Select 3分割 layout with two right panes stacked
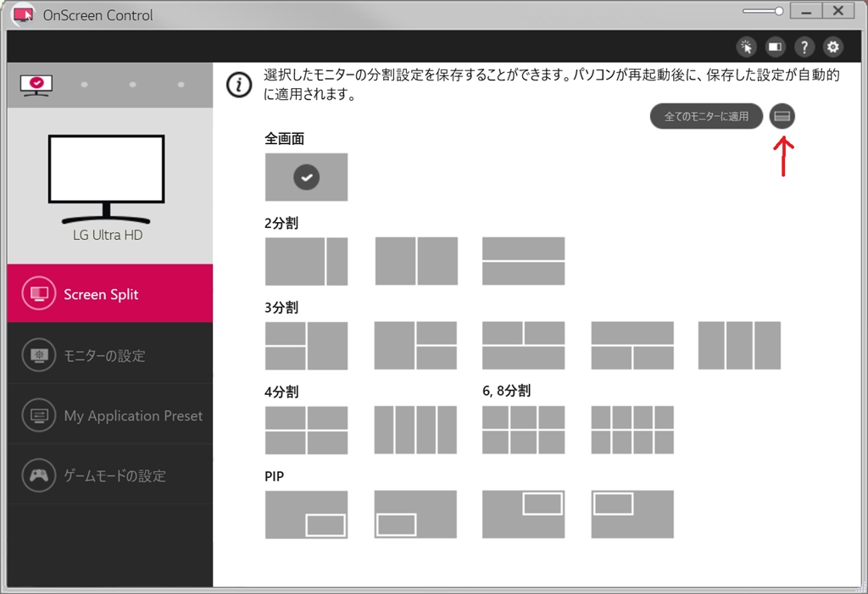868x594 pixels. coord(415,346)
